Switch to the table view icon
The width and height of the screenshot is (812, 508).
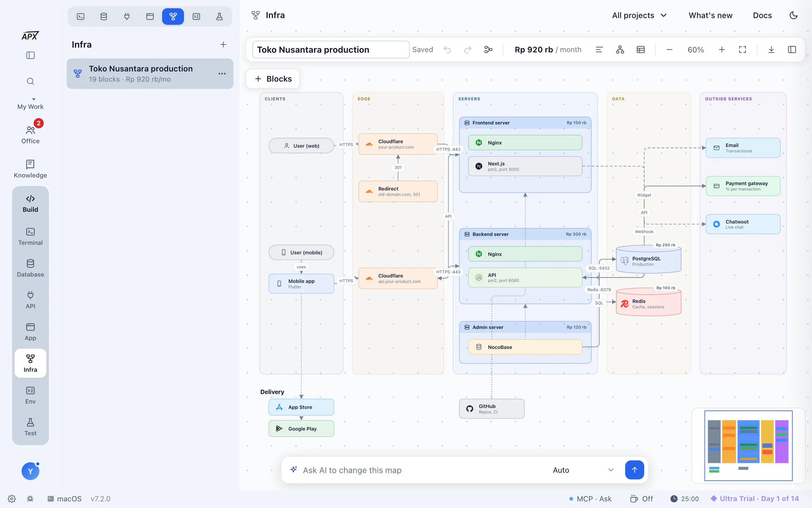(x=640, y=50)
